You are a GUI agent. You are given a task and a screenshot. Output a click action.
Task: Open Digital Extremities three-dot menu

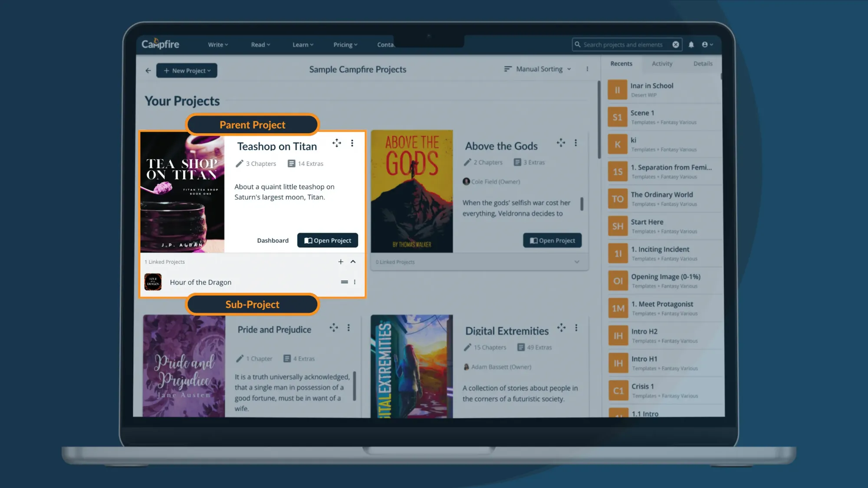coord(576,328)
